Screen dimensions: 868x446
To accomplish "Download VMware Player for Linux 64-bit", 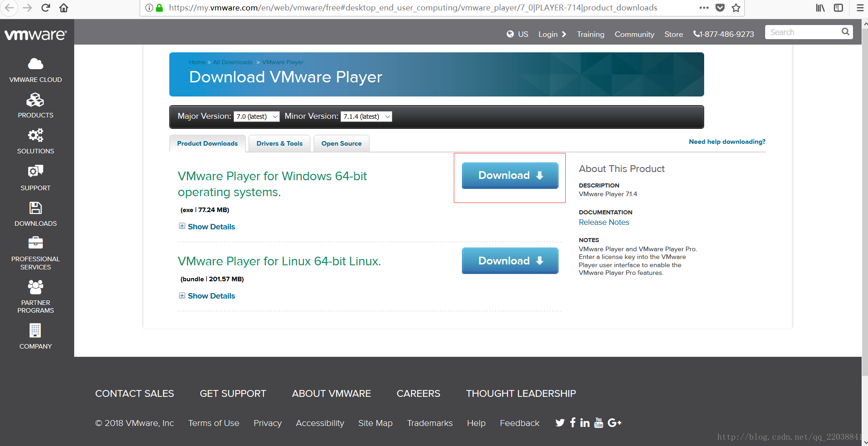I will coord(510,261).
